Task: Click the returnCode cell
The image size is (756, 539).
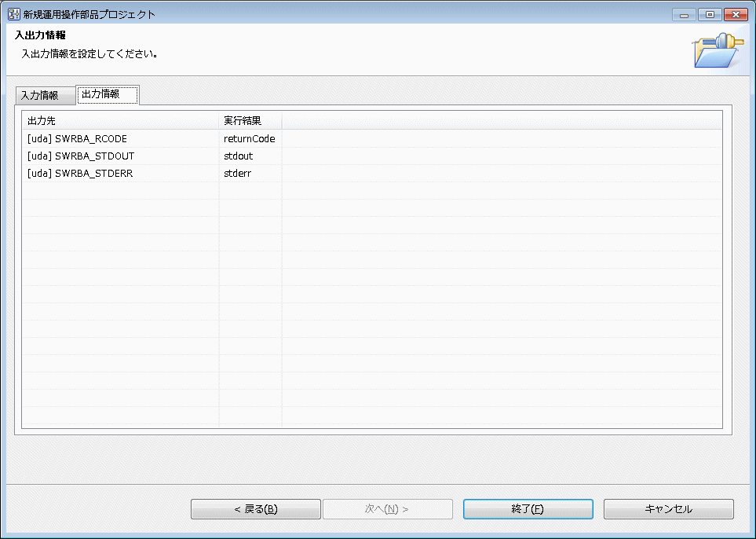Action: click(x=250, y=139)
